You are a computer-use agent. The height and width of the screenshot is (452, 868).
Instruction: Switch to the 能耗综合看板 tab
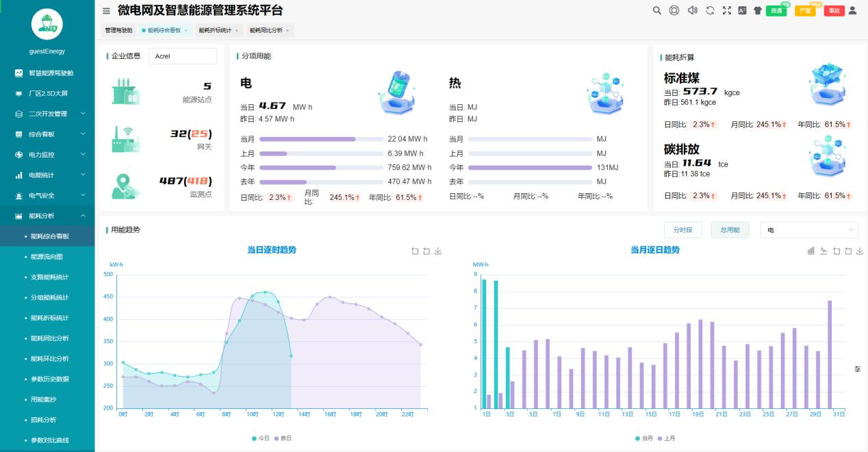tap(164, 30)
